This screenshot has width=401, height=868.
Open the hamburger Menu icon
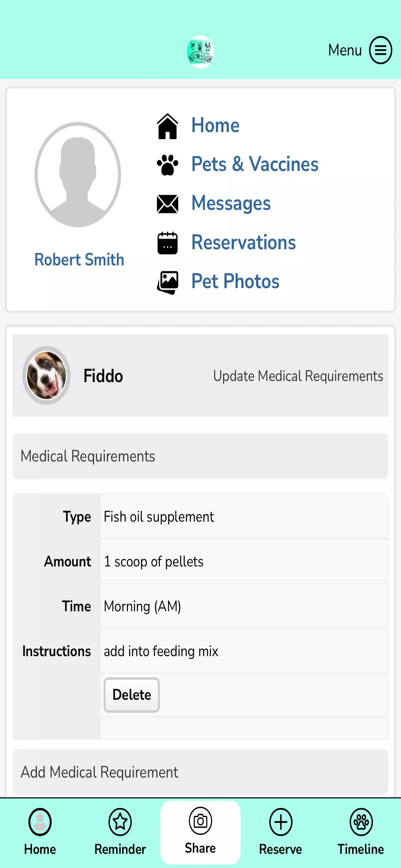(380, 50)
